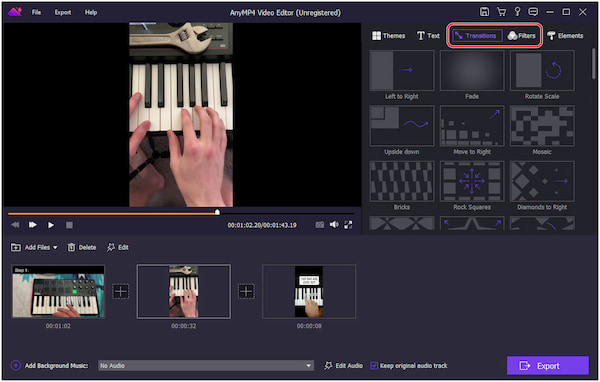Select the second clip lasting 00:00:32
Viewport: 600px width, 382px height.
(x=184, y=292)
